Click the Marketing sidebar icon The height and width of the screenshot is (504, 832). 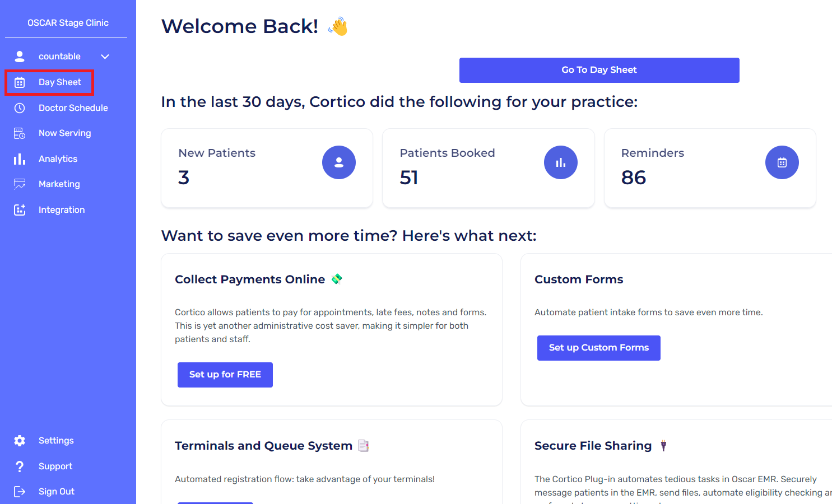[x=20, y=184]
